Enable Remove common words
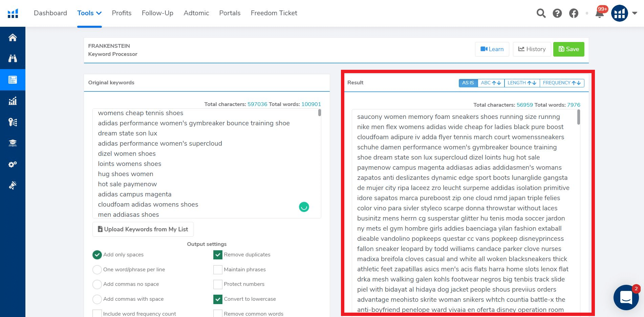644x317 pixels. (218, 314)
